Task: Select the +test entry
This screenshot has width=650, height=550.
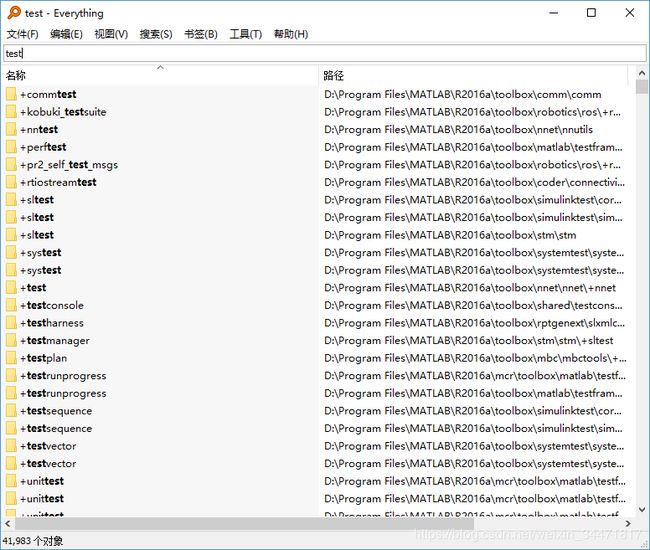Action: (x=33, y=288)
